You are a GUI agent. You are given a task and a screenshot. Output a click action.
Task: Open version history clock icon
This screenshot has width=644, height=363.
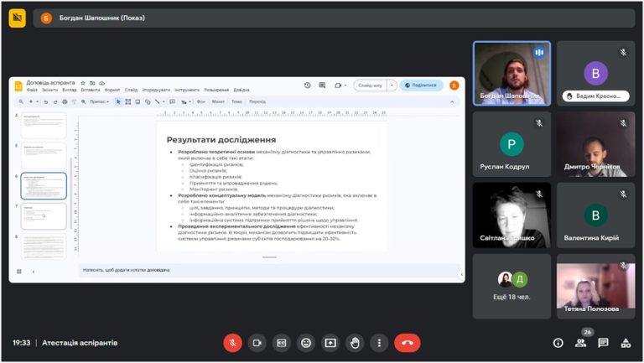click(x=307, y=86)
